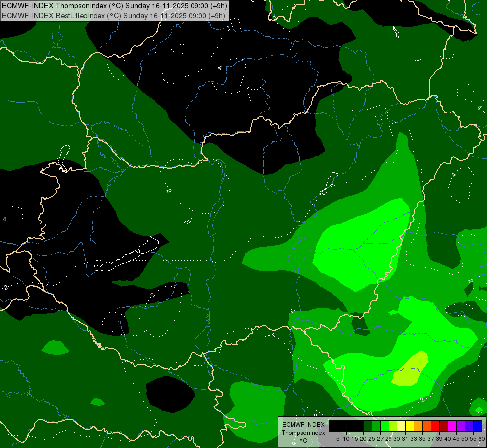The image size is (487, 448).
Task: Click the legend scale value 5
Action: [338, 439]
